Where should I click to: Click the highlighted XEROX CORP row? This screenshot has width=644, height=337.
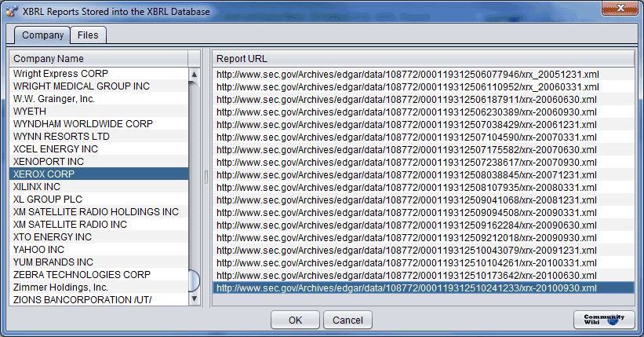click(99, 174)
